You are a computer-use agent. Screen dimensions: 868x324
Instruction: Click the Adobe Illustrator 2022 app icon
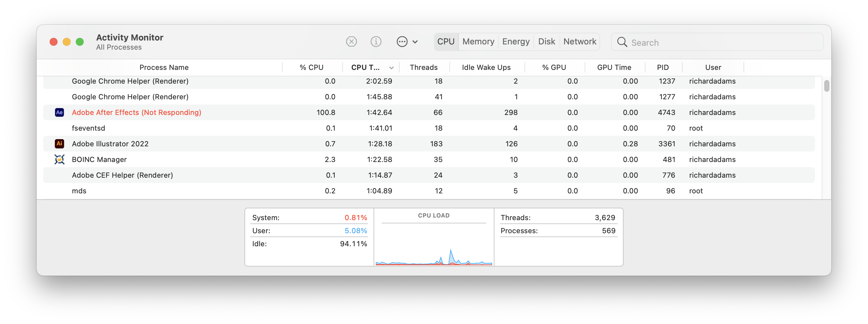click(x=59, y=143)
